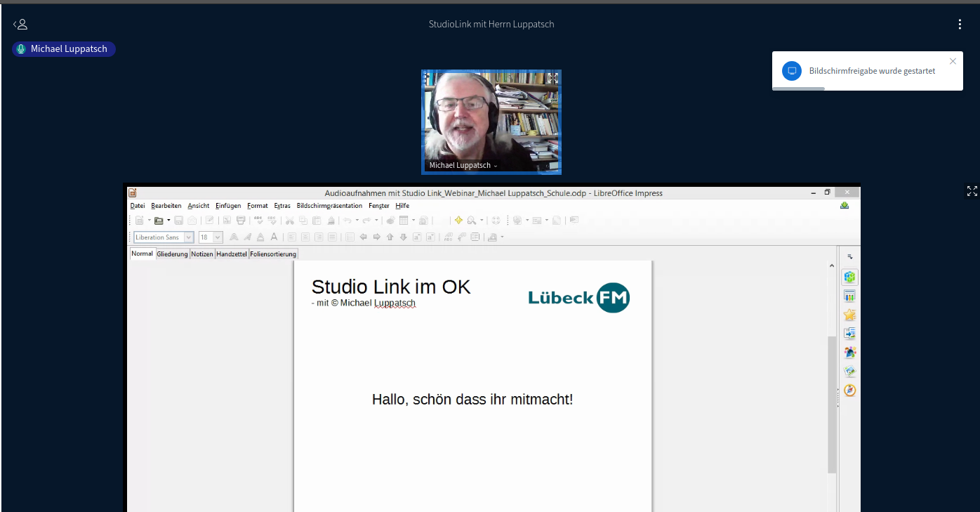This screenshot has width=980, height=512.
Task: Expand the font size 18 dropdown
Action: pyautogui.click(x=218, y=237)
